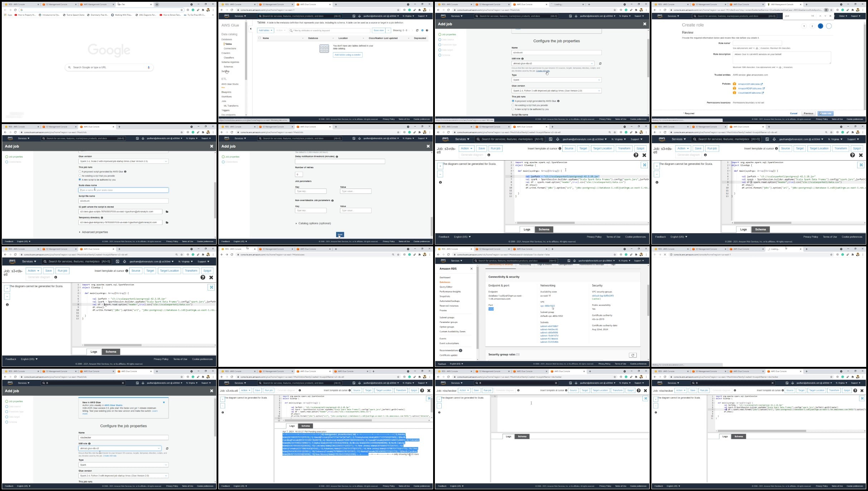The width and height of the screenshot is (868, 491).
Task: Click vertical scrollbar in RDS Connectivity window
Action: (x=648, y=300)
